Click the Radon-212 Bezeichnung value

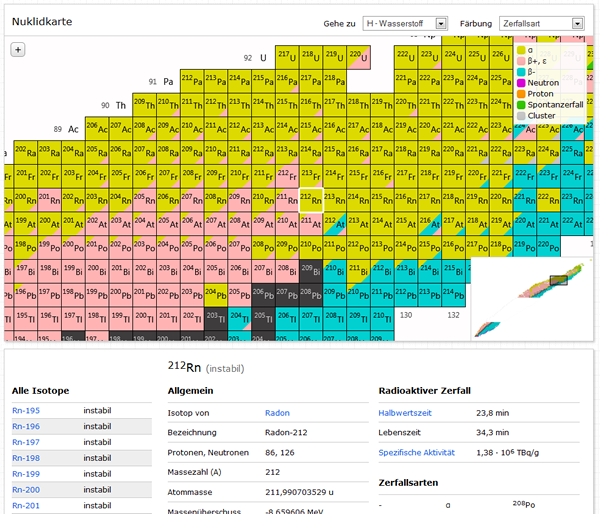pyautogui.click(x=286, y=433)
